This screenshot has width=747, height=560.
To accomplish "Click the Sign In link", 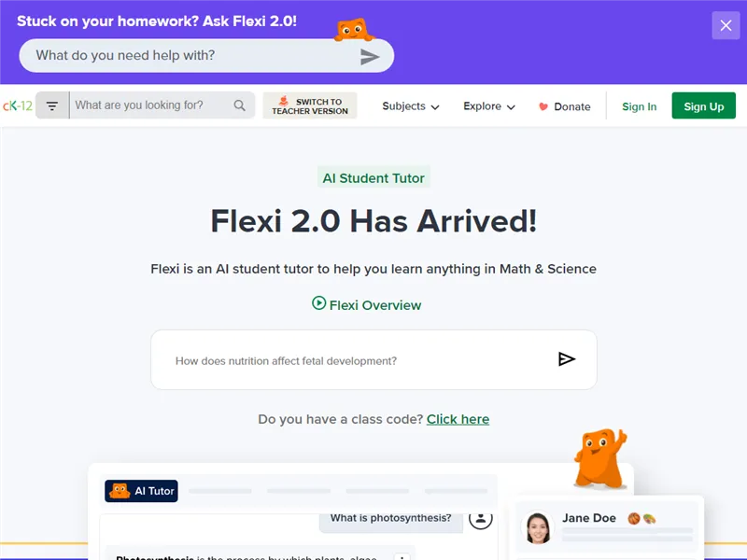I will pos(639,106).
